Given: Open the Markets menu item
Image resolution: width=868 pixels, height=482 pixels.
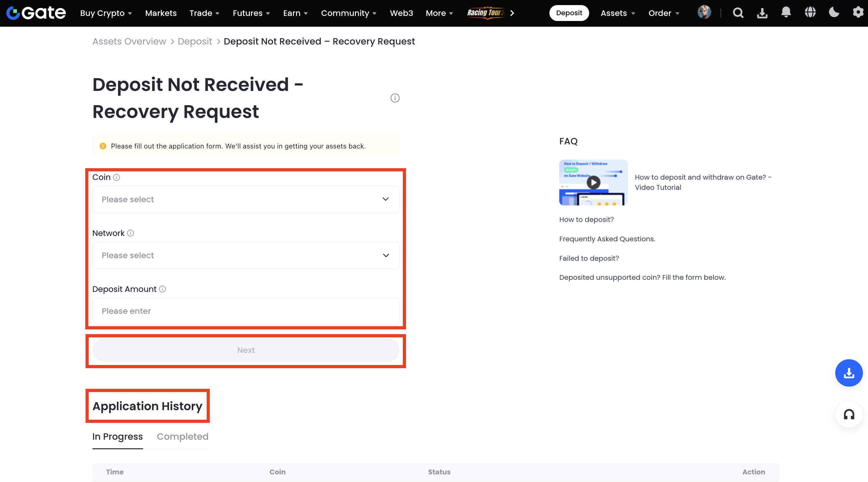Looking at the screenshot, I should (161, 13).
